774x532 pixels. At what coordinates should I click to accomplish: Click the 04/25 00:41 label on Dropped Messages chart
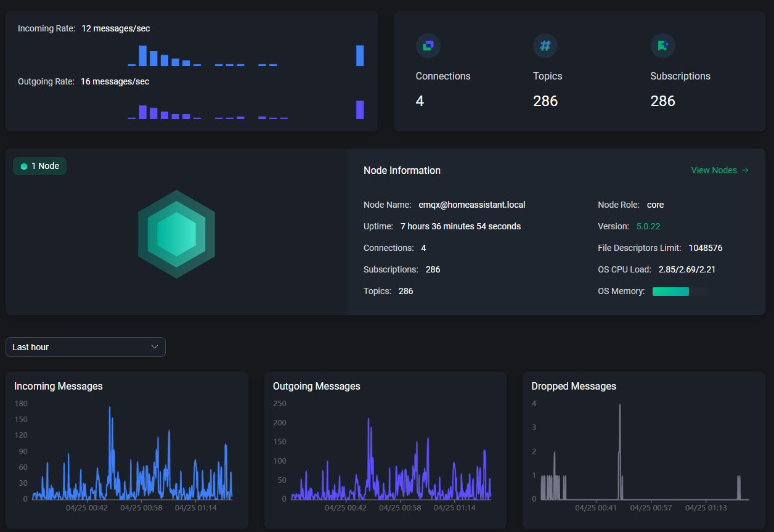tap(596, 508)
